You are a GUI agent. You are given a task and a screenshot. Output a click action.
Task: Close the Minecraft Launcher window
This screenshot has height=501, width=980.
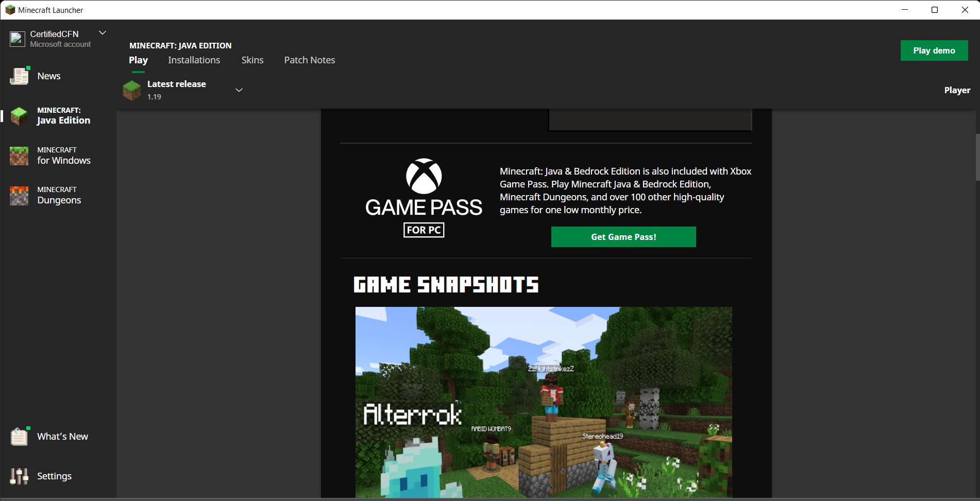965,10
